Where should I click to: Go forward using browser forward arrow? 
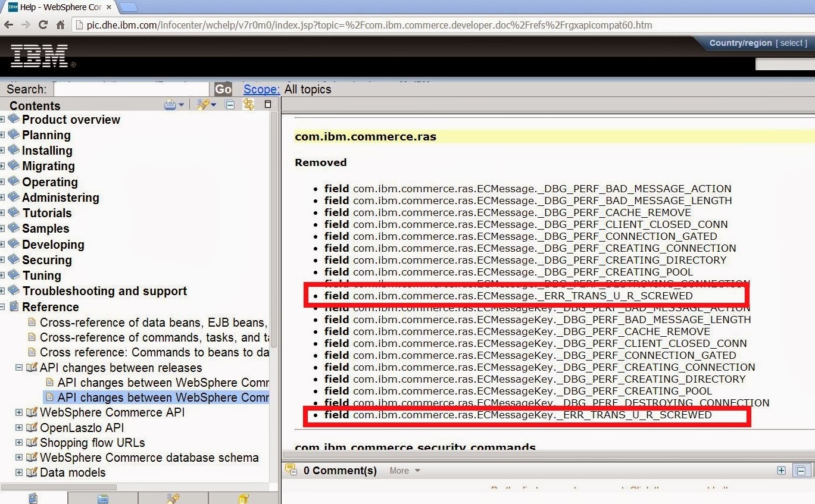pyautogui.click(x=26, y=25)
